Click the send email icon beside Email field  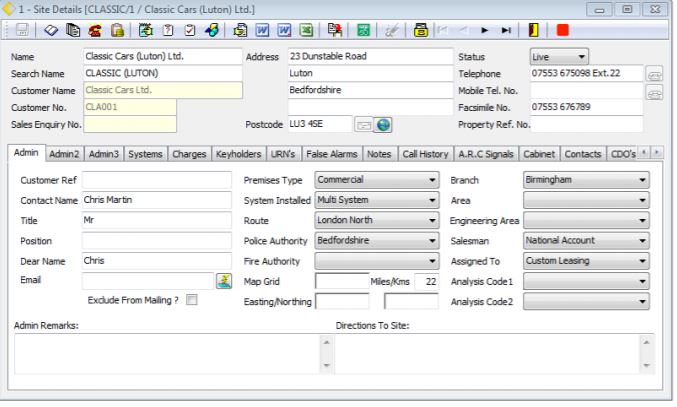point(226,281)
